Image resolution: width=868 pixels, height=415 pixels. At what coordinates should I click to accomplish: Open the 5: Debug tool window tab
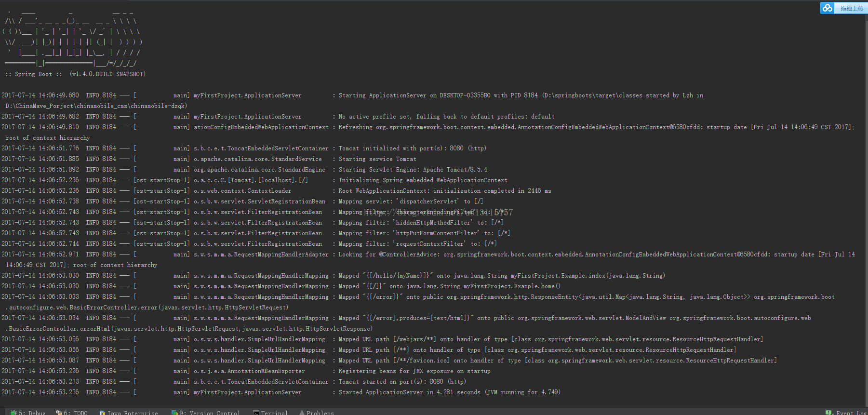point(28,412)
